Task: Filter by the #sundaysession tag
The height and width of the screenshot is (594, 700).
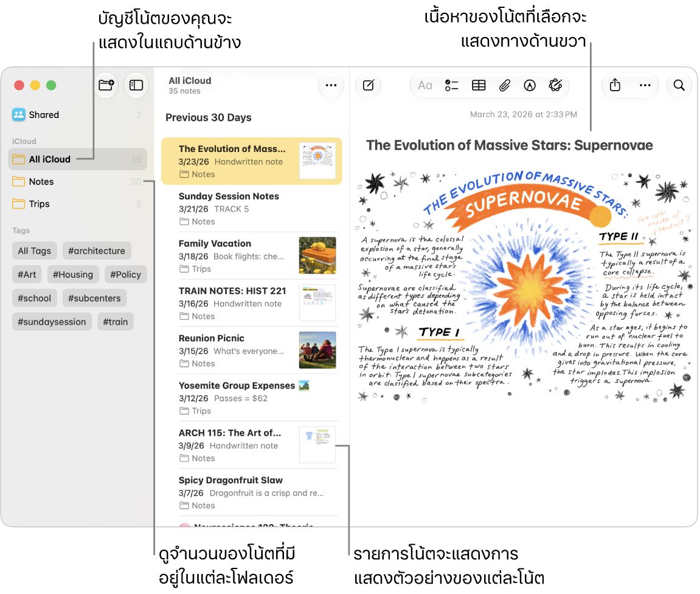Action: (52, 322)
